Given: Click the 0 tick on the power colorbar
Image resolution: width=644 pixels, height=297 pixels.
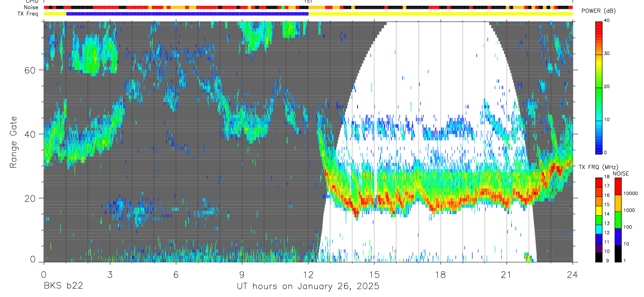Looking at the screenshot, I should (x=605, y=152).
